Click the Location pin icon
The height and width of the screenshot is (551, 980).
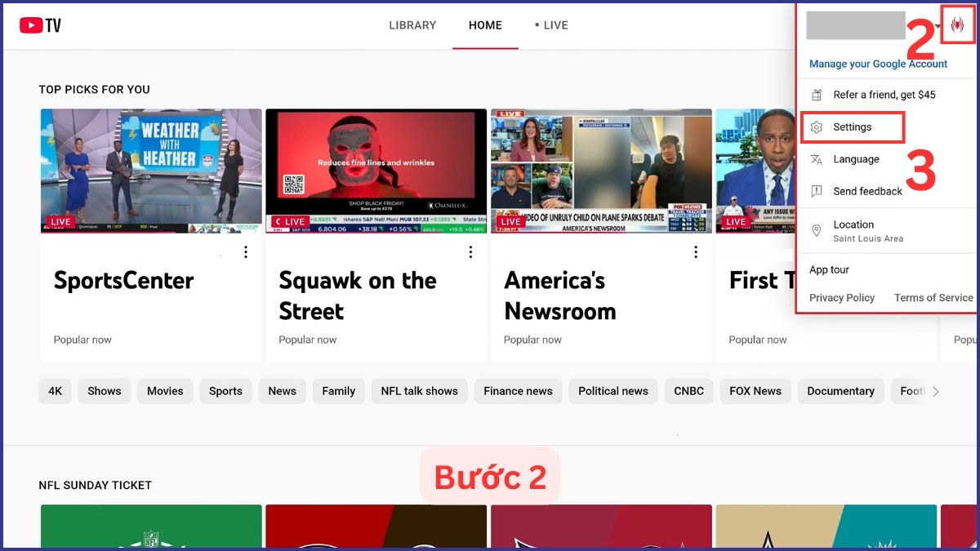816,231
